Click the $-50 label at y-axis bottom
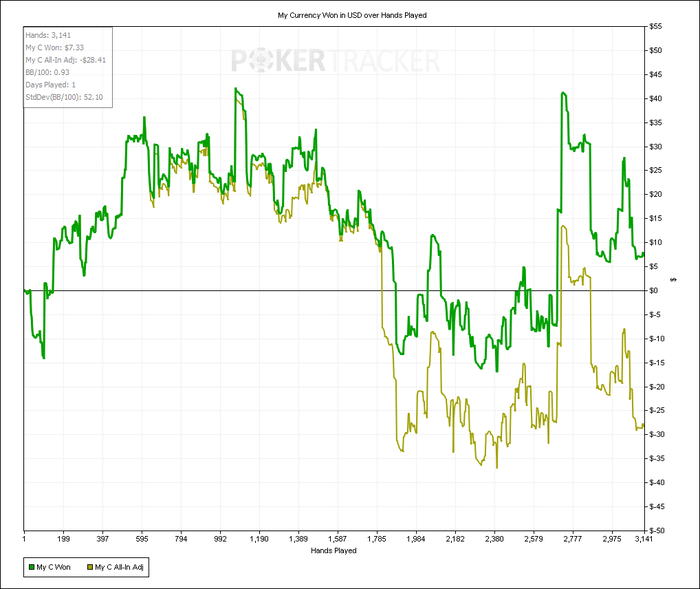 tap(656, 531)
